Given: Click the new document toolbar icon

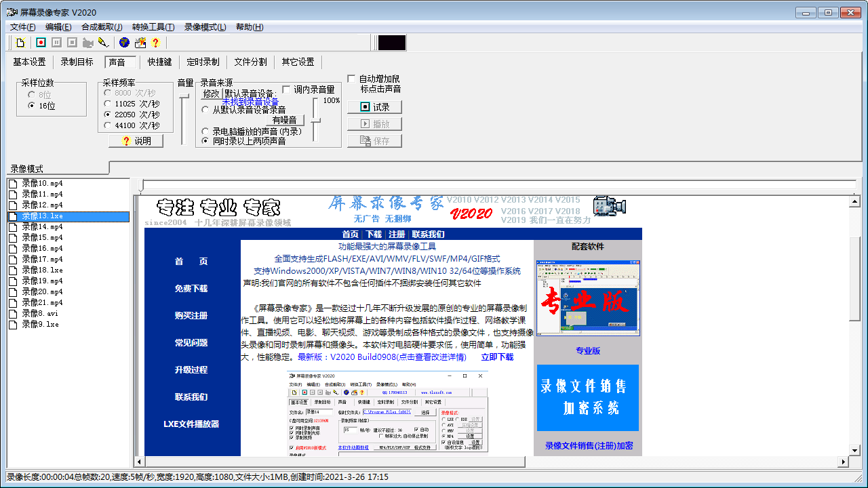Looking at the screenshot, I should tap(20, 42).
